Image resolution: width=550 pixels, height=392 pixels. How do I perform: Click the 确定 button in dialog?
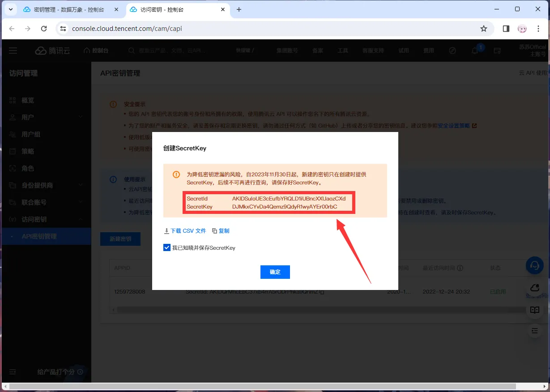[x=275, y=272]
